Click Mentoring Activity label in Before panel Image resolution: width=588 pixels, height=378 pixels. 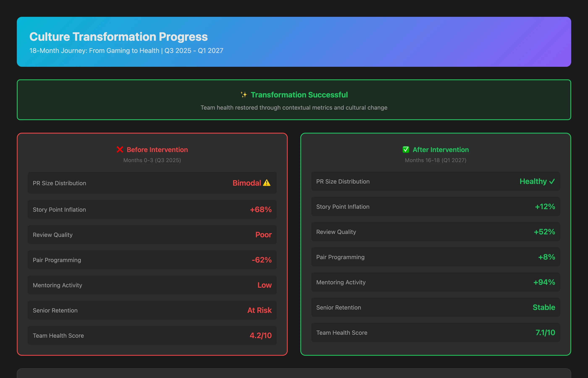57,285
